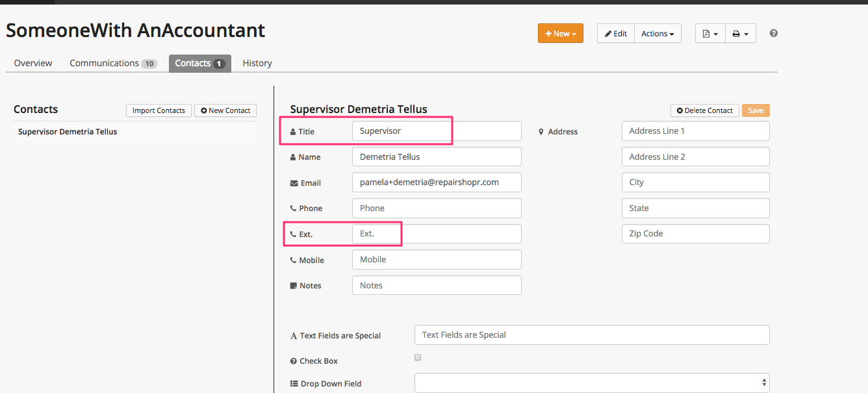Viewport: 868px width, 393px height.
Task: Toggle the Check Box custom field
Action: click(418, 357)
